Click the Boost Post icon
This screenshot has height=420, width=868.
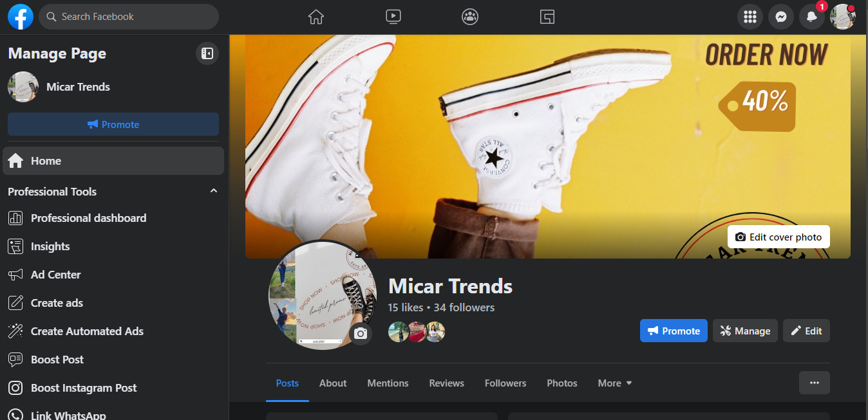15,360
